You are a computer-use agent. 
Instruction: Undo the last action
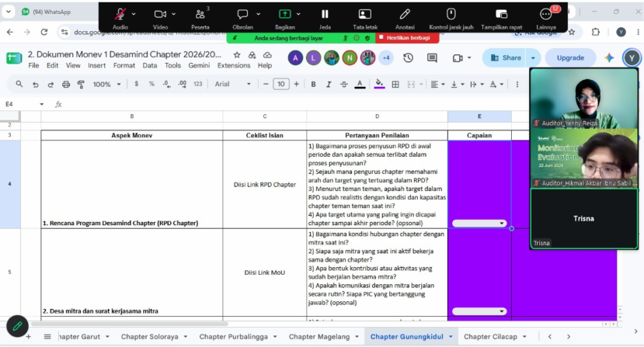pos(35,84)
